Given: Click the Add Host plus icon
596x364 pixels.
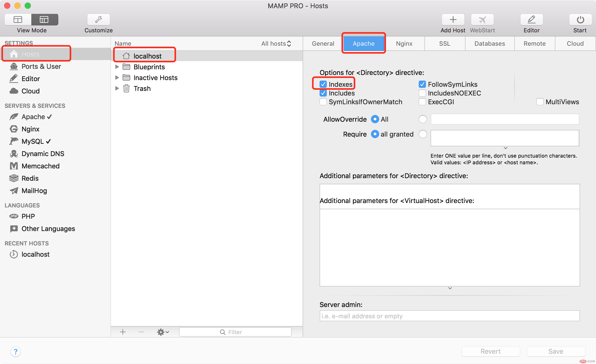Looking at the screenshot, I should (x=453, y=20).
